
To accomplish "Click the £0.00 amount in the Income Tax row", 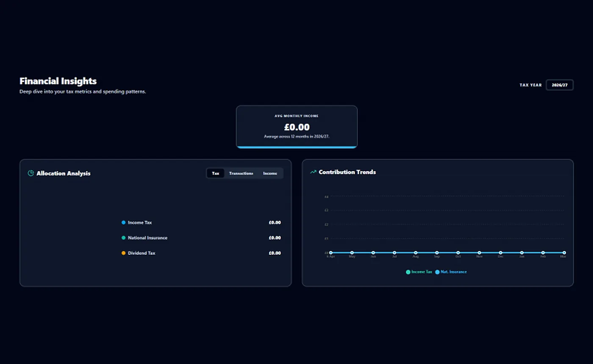I will [275, 222].
